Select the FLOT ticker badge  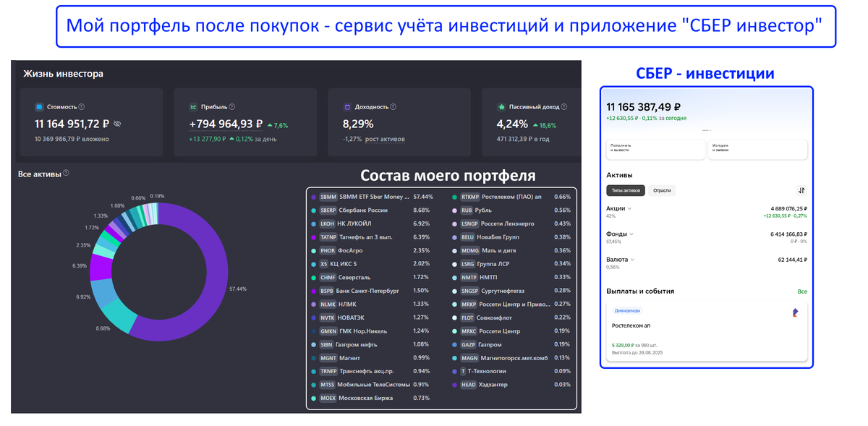tap(468, 318)
